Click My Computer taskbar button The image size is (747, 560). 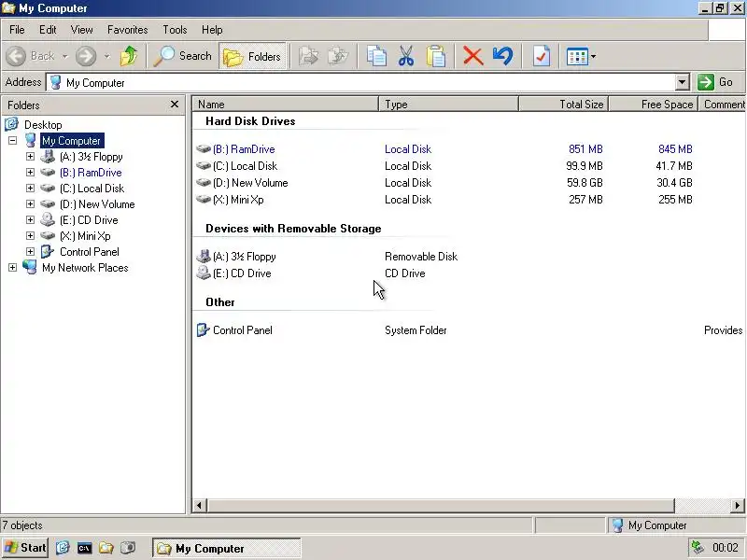click(227, 548)
